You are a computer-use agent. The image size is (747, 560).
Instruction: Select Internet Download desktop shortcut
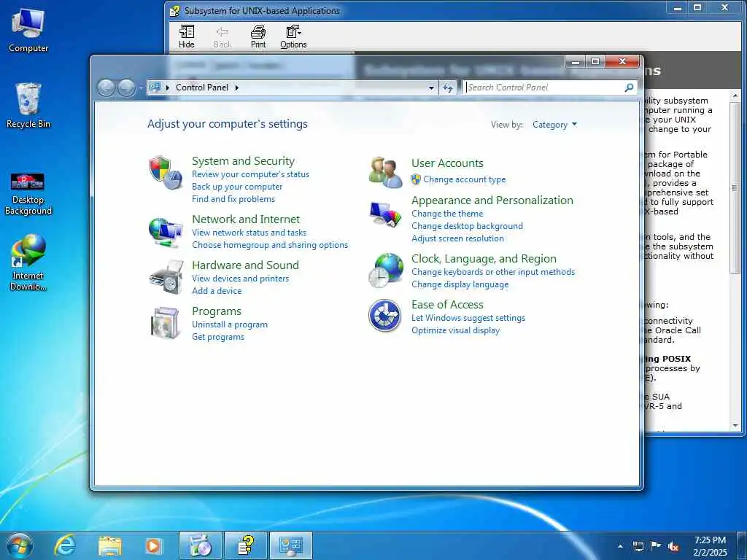(28, 262)
